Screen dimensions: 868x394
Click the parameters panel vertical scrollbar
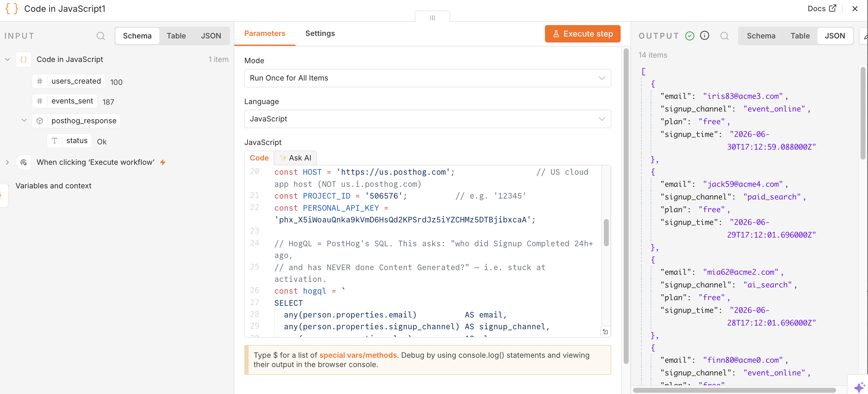(626, 206)
